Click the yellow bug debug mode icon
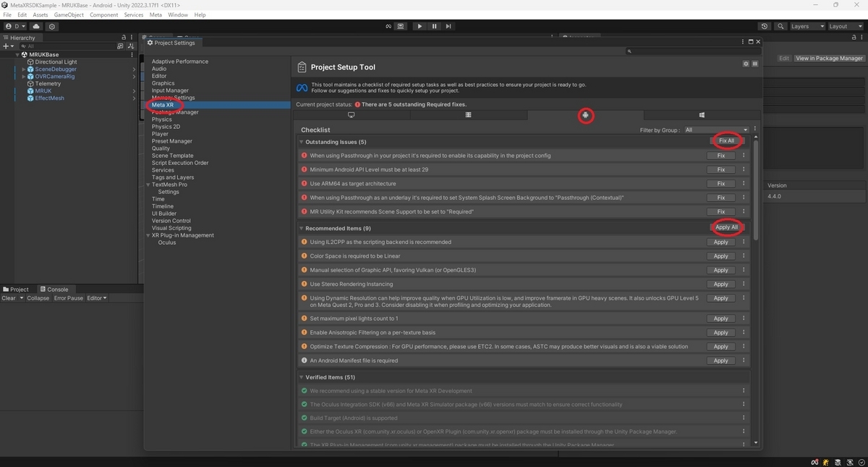Image resolution: width=868 pixels, height=467 pixels. tap(827, 462)
